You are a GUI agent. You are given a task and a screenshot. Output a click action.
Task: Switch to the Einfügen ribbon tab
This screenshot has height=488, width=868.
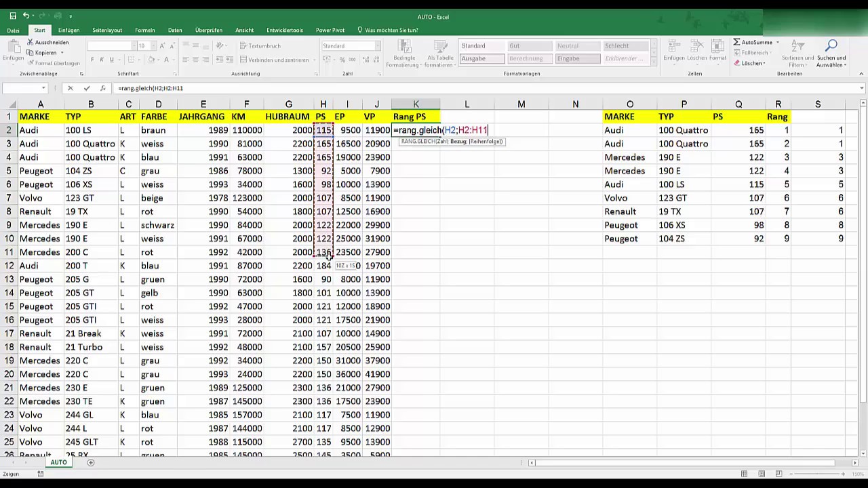(68, 30)
